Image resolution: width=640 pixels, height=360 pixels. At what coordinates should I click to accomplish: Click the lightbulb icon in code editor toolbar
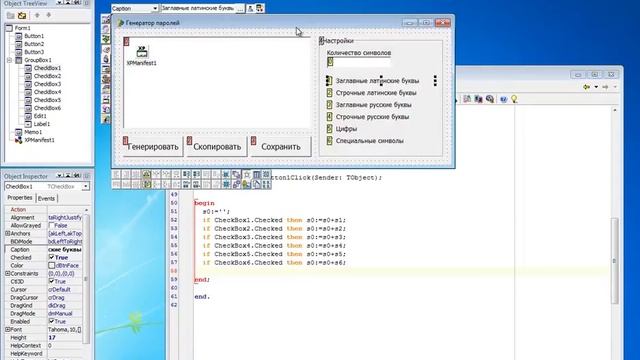[514, 99]
